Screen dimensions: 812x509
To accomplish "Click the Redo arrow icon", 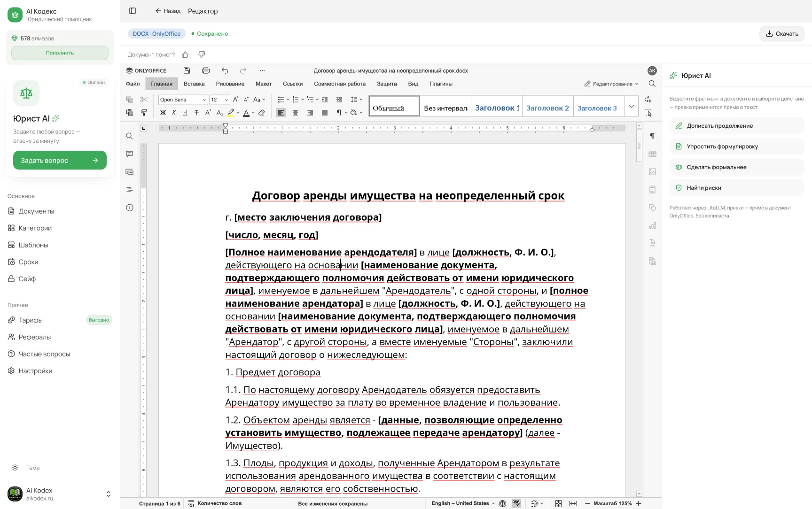I will [243, 70].
